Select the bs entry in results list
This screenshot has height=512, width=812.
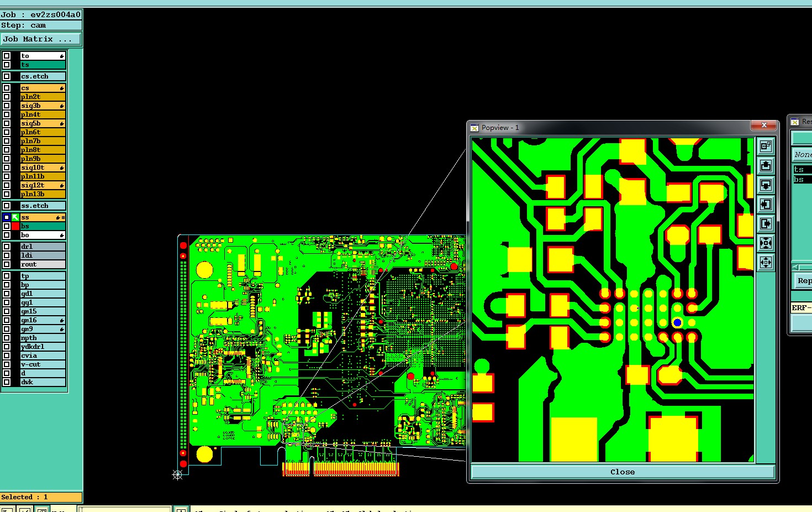[802, 180]
